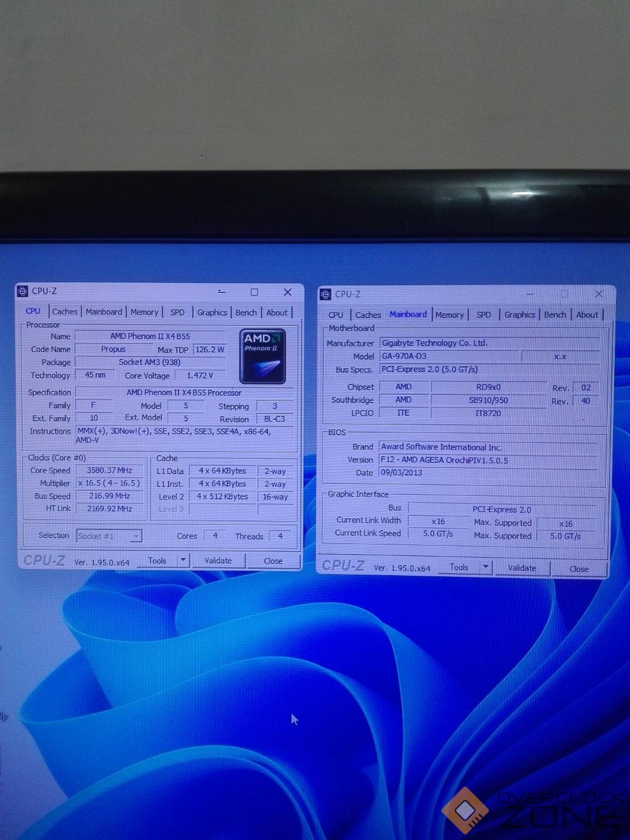The width and height of the screenshot is (630, 840).
Task: Click the Tools button in left window
Action: click(x=157, y=561)
